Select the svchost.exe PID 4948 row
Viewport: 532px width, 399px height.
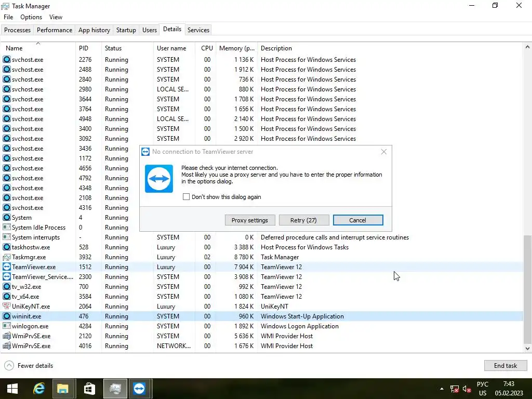(x=262, y=119)
